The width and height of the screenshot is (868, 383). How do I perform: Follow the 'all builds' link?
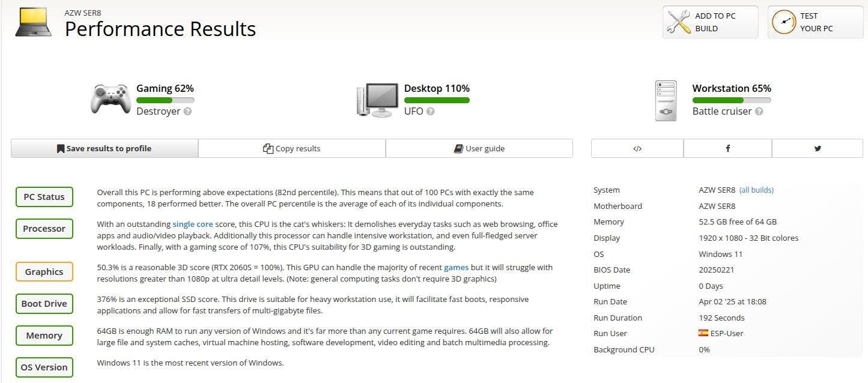[756, 190]
